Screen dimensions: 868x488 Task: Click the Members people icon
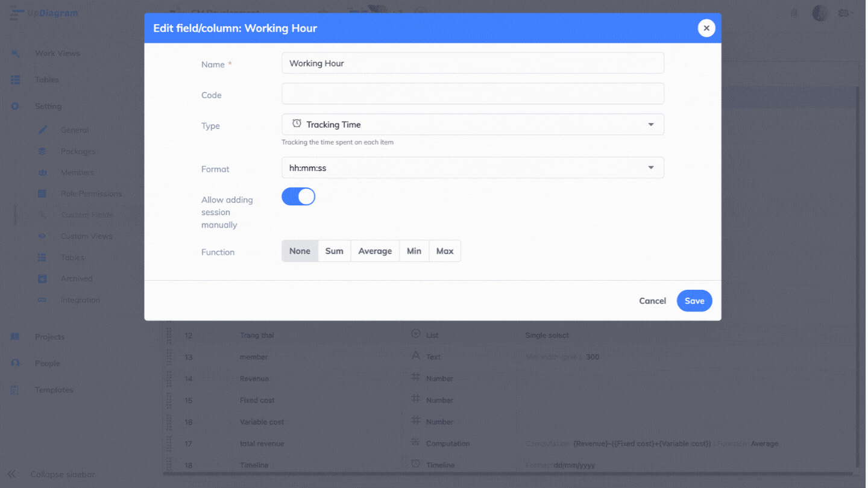42,172
